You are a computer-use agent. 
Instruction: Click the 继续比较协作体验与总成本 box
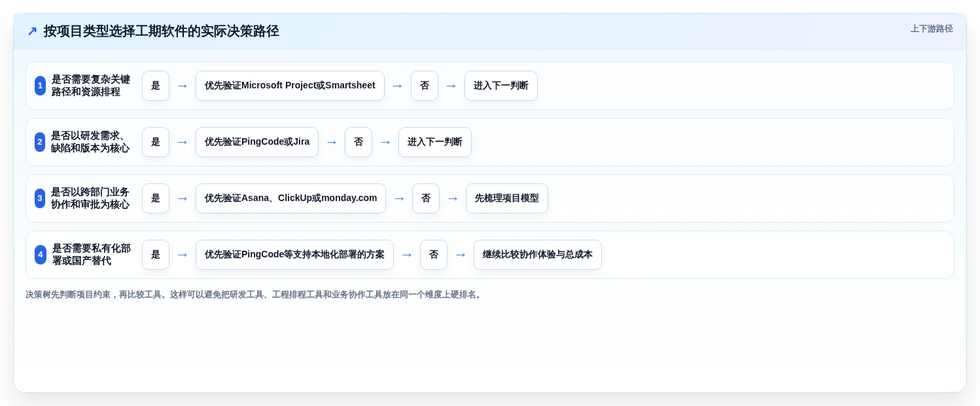(x=538, y=255)
